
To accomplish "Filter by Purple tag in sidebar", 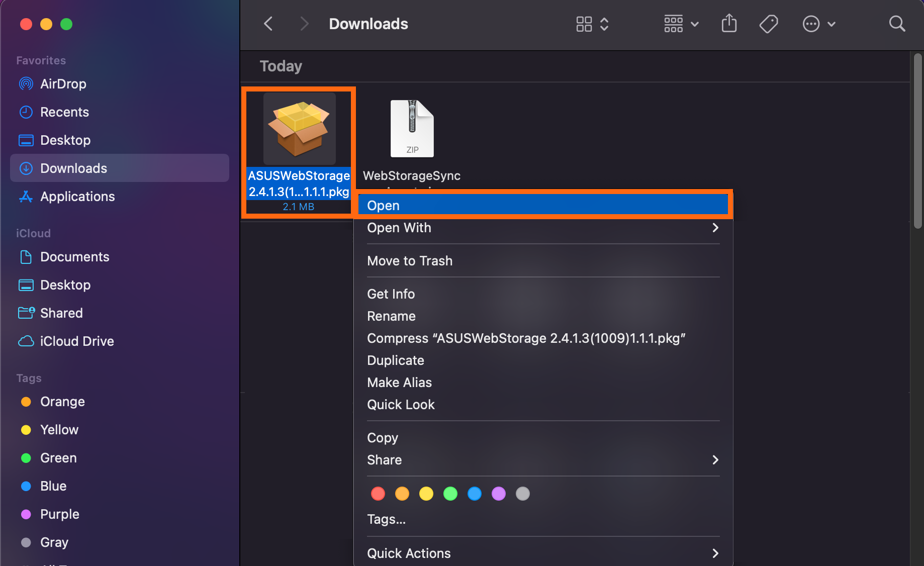I will pos(120,514).
